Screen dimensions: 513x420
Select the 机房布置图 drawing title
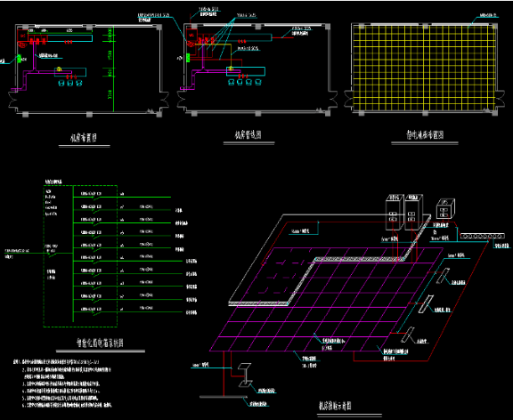84,138
